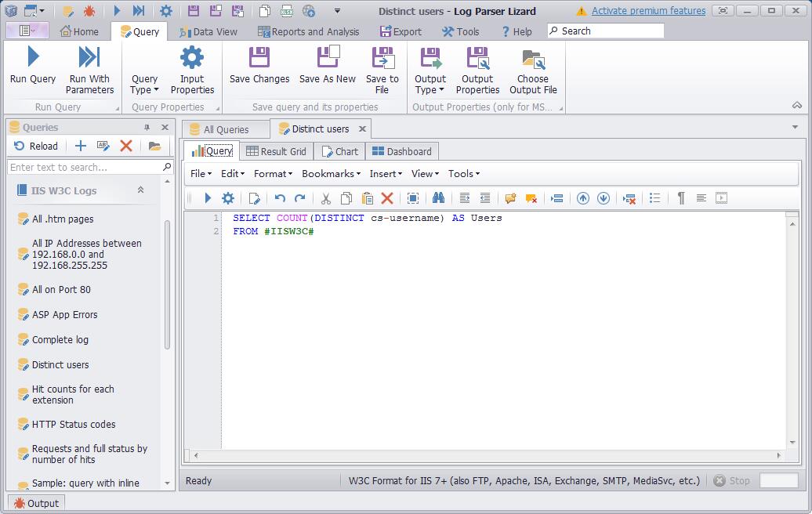
Task: Click the query search text field
Action: pyautogui.click(x=85, y=167)
